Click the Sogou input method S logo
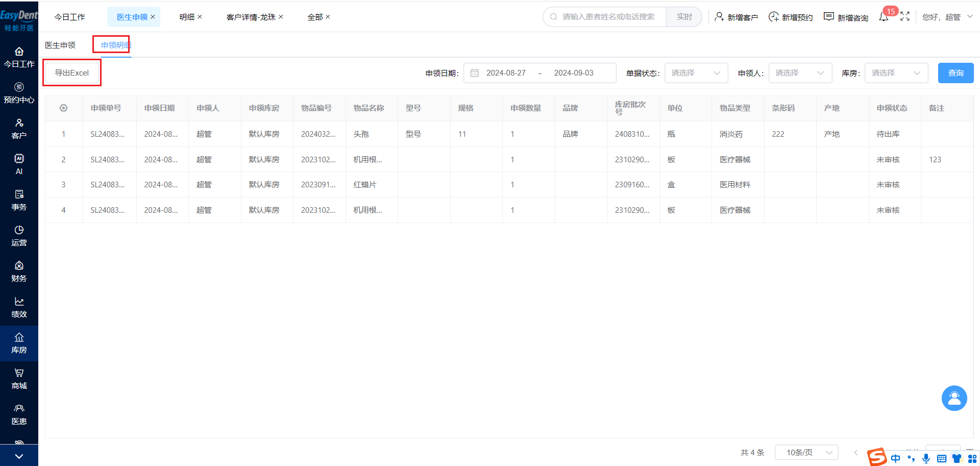The image size is (980, 466). point(877,457)
